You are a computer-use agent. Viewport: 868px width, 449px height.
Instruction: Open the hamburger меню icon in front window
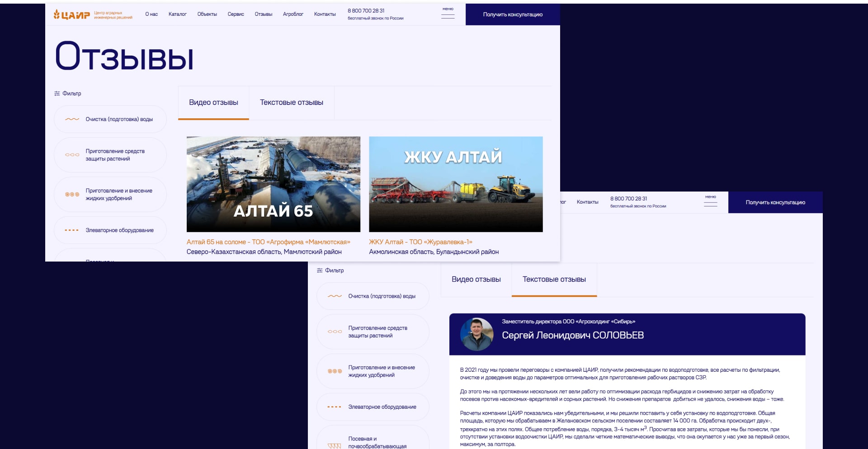448,14
